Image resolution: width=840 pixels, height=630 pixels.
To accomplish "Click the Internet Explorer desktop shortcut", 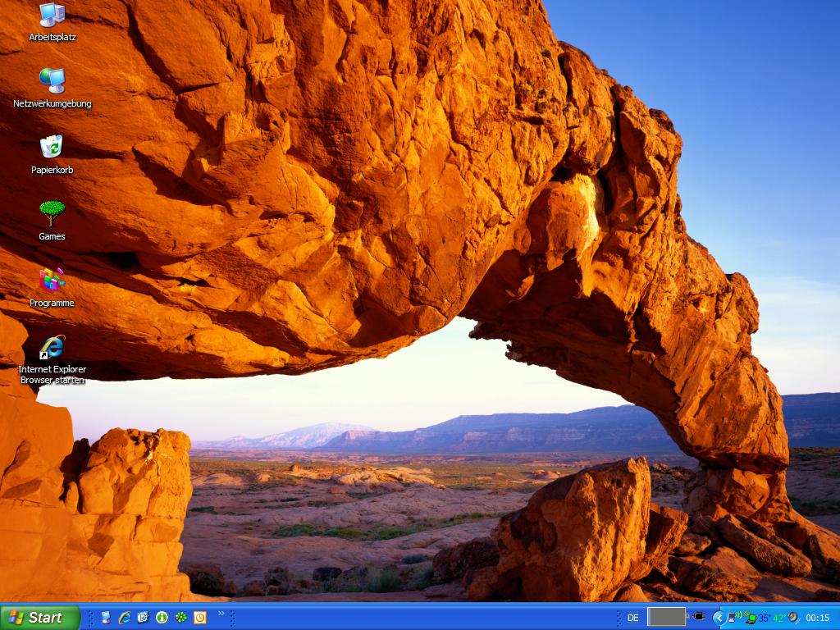I will (52, 347).
